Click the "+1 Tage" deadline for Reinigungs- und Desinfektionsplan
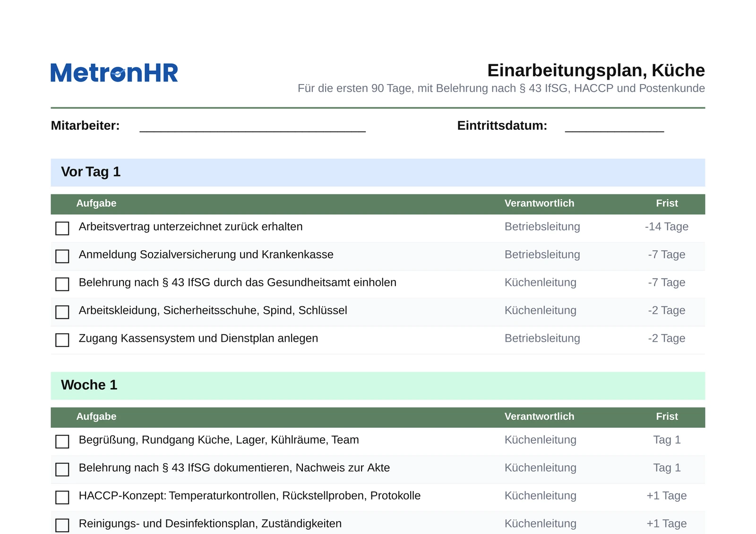The image size is (756, 534). click(667, 524)
